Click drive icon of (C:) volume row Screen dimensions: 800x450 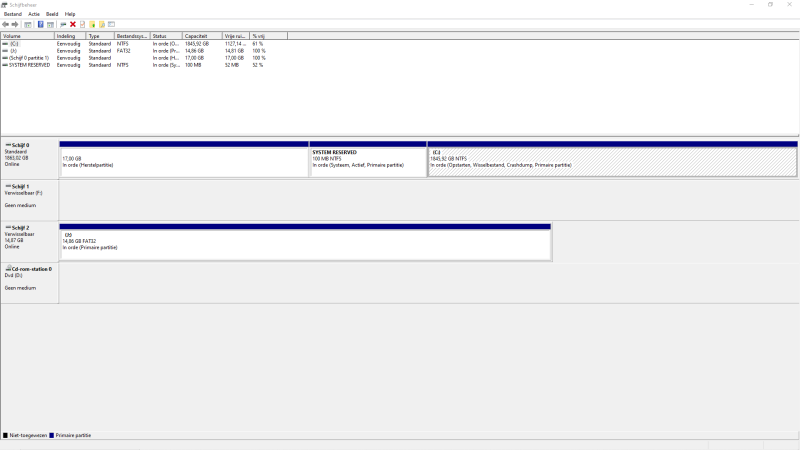[x=5, y=44]
